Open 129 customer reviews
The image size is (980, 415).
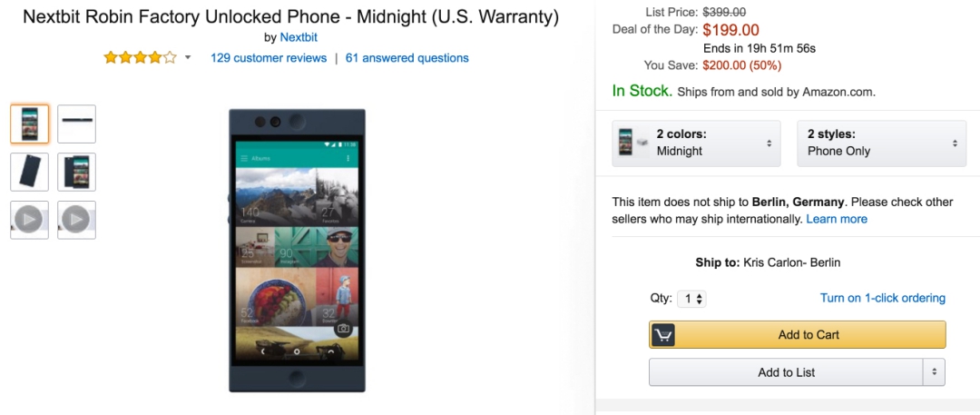(x=269, y=58)
